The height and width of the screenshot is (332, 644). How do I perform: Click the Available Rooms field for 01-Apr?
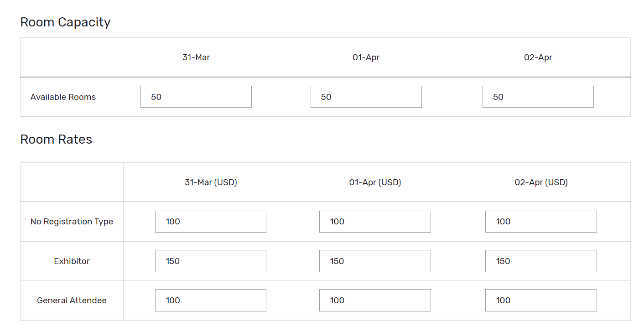(x=366, y=97)
